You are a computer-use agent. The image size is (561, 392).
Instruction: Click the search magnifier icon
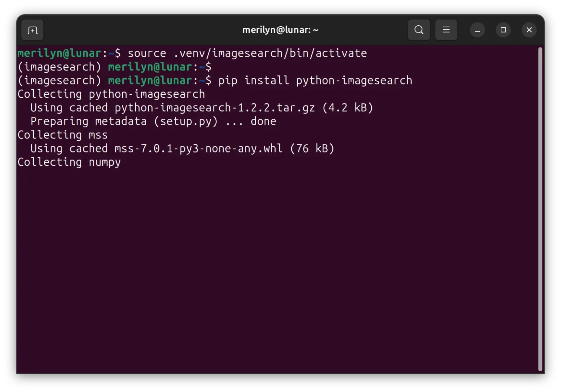(x=419, y=30)
